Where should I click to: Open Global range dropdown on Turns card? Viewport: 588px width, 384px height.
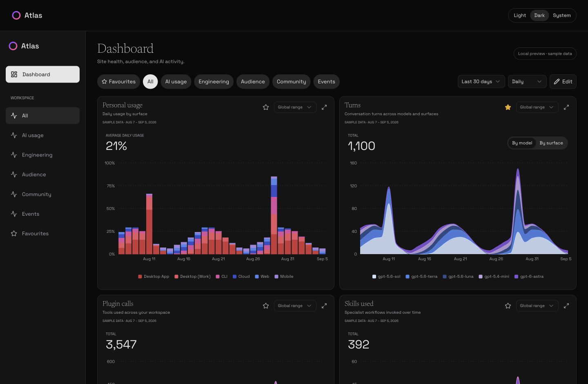pos(537,107)
